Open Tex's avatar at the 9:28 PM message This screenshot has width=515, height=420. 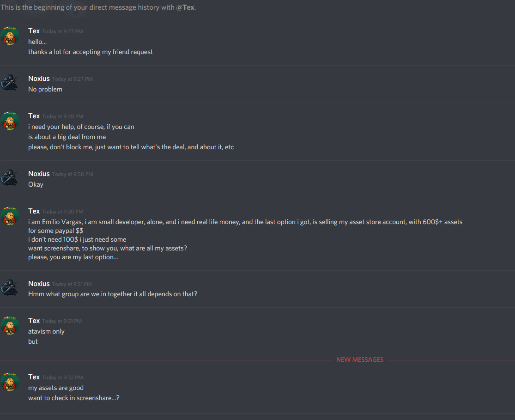10,121
